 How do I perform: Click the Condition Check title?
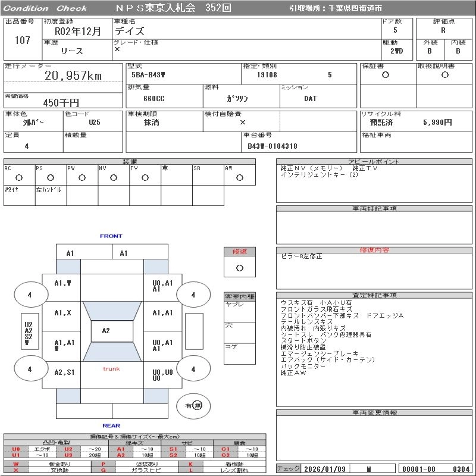(x=45, y=8)
